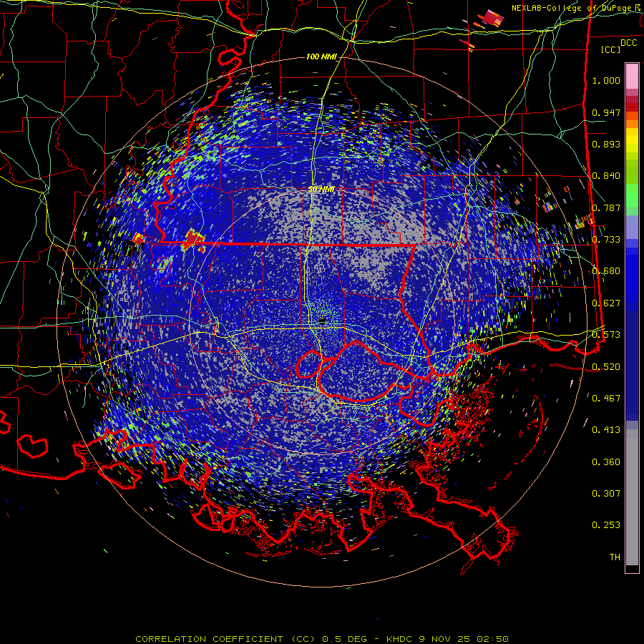Click the 50 NMI range ring label
The height and width of the screenshot is (644, 644).
click(321, 190)
